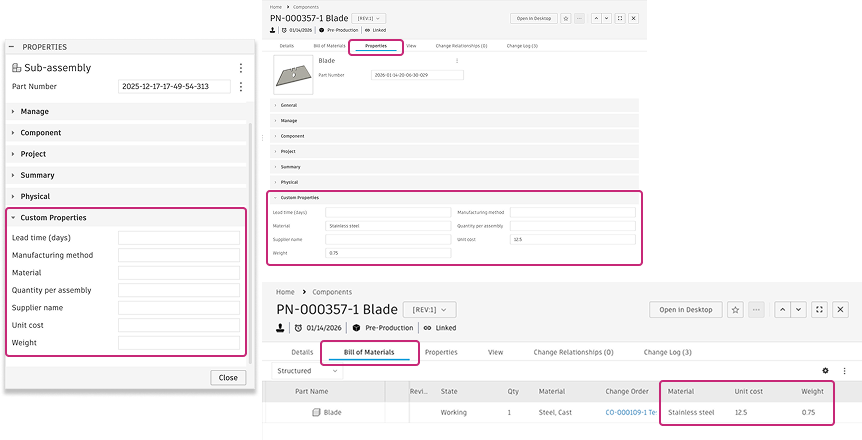This screenshot has height=440, width=862.
Task: Click the Lead time (days) field in the Properties dialog
Action: 179,238
